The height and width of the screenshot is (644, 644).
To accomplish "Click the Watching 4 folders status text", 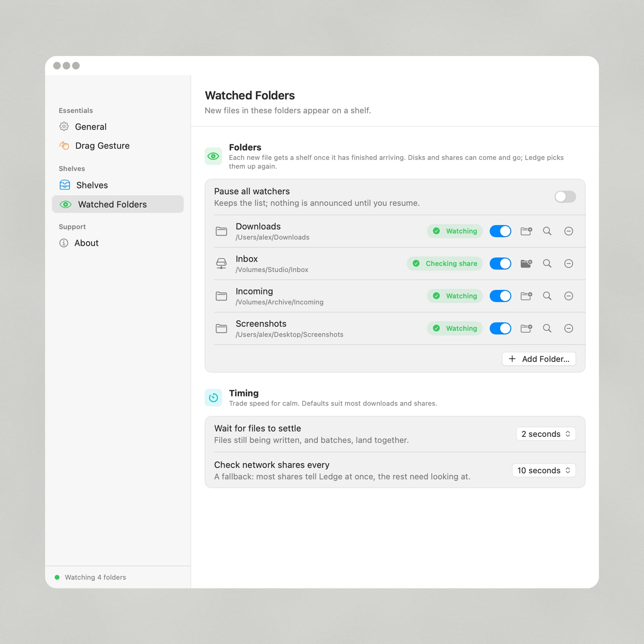I will [x=95, y=577].
